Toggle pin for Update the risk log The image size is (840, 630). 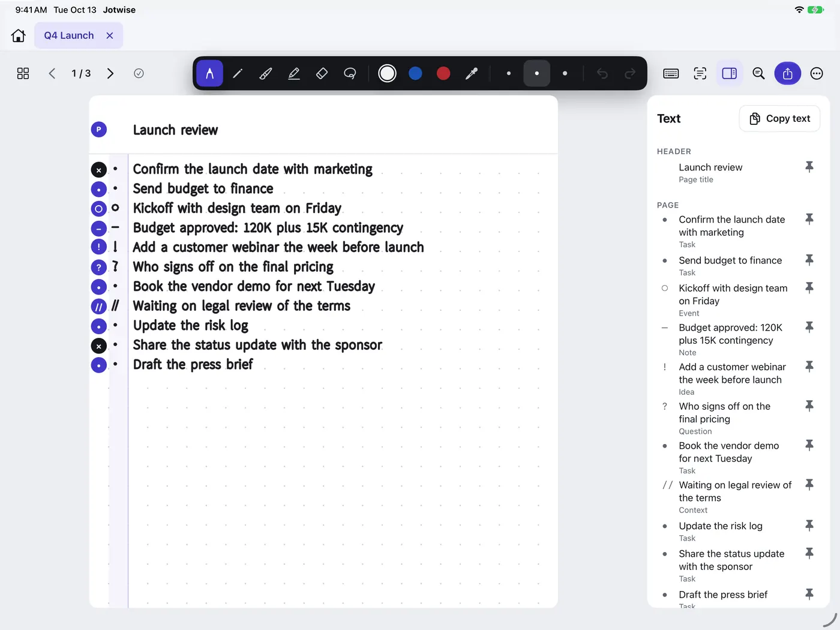coord(809,526)
